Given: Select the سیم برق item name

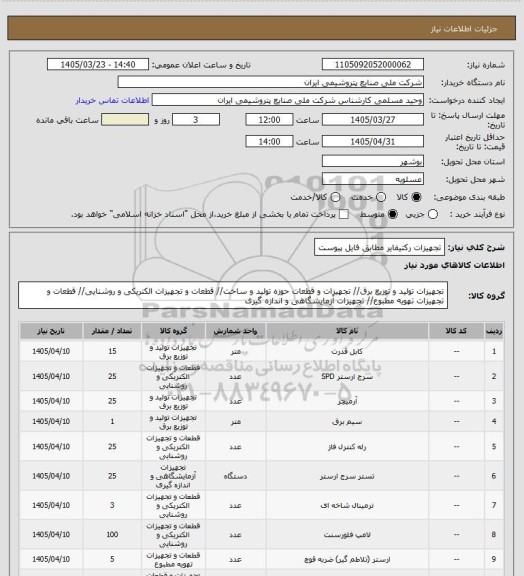Looking at the screenshot, I should tap(347, 422).
